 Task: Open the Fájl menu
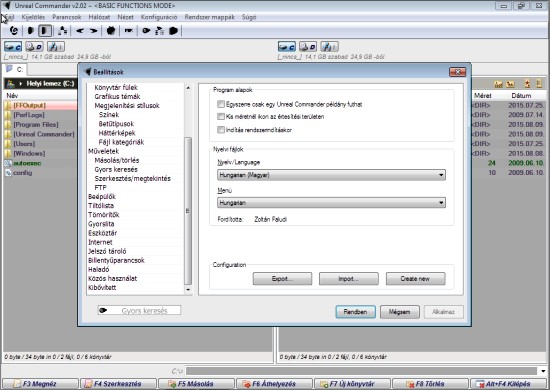point(10,17)
